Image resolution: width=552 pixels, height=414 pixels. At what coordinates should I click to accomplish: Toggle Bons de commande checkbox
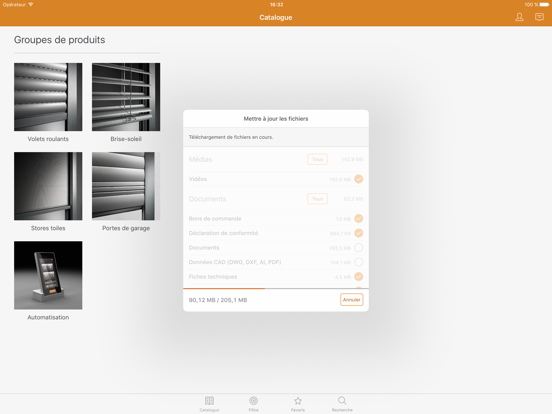(358, 219)
